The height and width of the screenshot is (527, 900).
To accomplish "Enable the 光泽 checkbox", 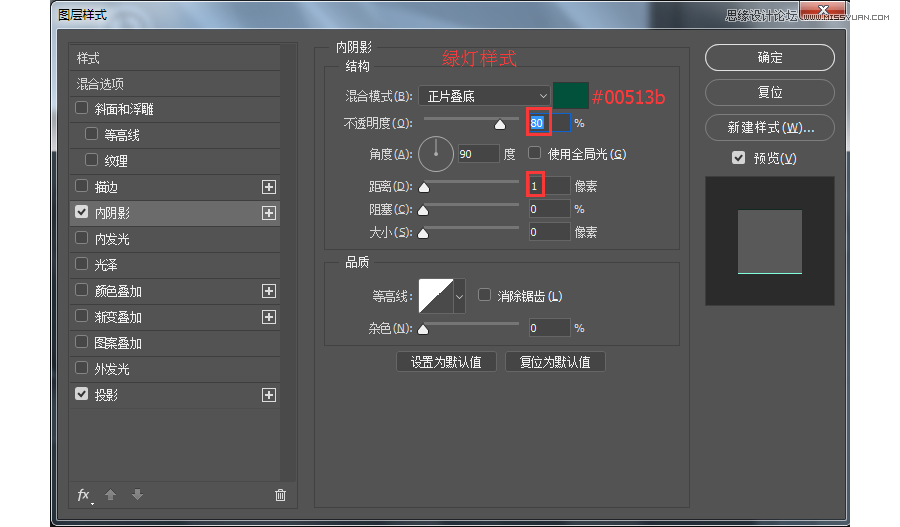I will tap(82, 264).
